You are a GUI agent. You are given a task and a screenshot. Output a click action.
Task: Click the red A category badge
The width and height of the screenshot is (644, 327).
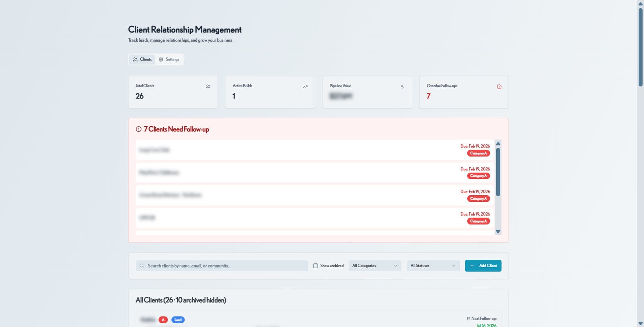tap(163, 320)
